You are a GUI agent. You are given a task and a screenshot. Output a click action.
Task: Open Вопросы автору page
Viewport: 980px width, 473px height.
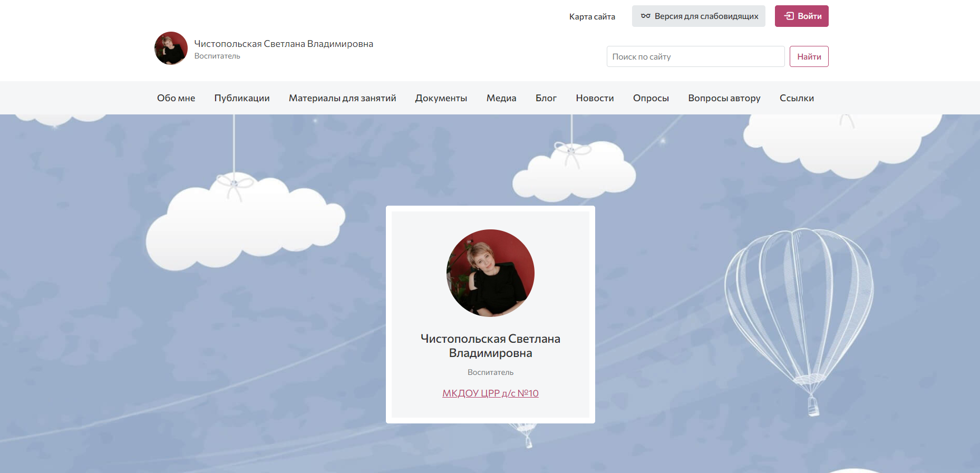724,98
